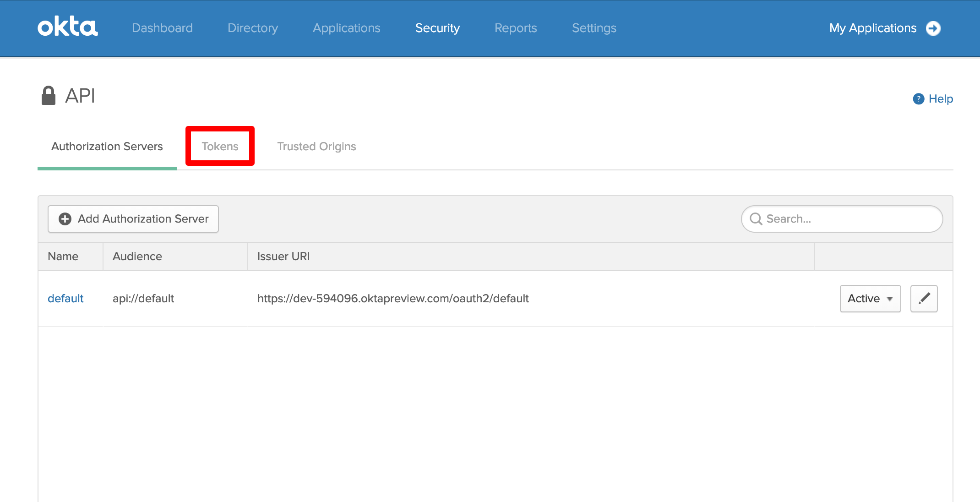Switch to the Tokens tab

(x=220, y=146)
